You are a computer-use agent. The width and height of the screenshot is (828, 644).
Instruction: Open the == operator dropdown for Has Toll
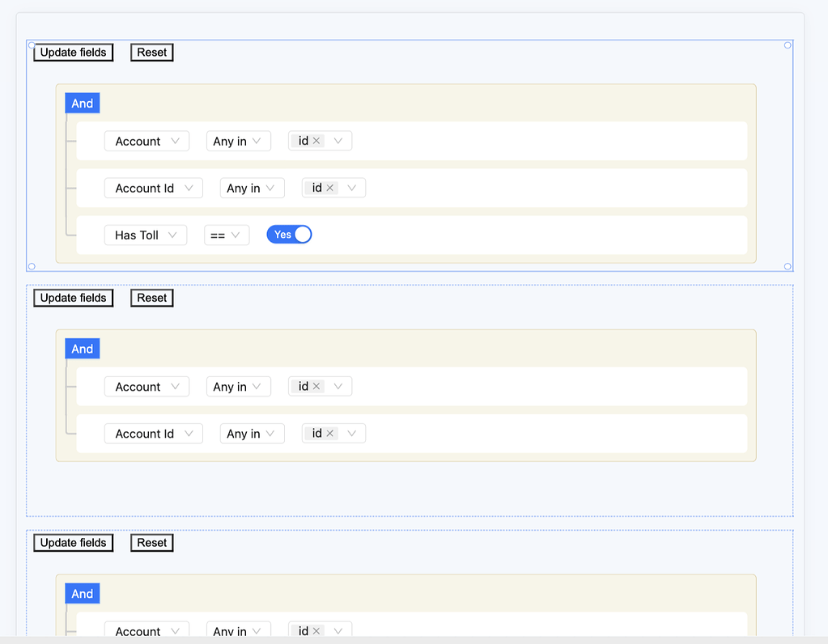tap(227, 234)
